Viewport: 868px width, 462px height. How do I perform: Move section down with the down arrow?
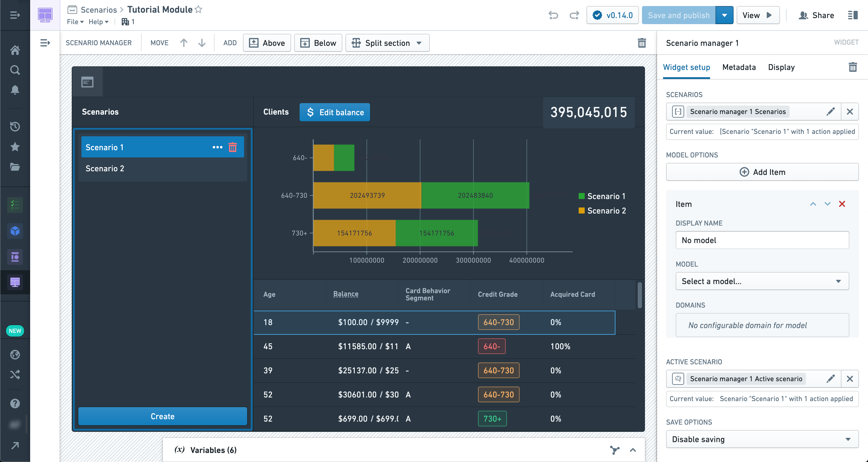tap(202, 43)
